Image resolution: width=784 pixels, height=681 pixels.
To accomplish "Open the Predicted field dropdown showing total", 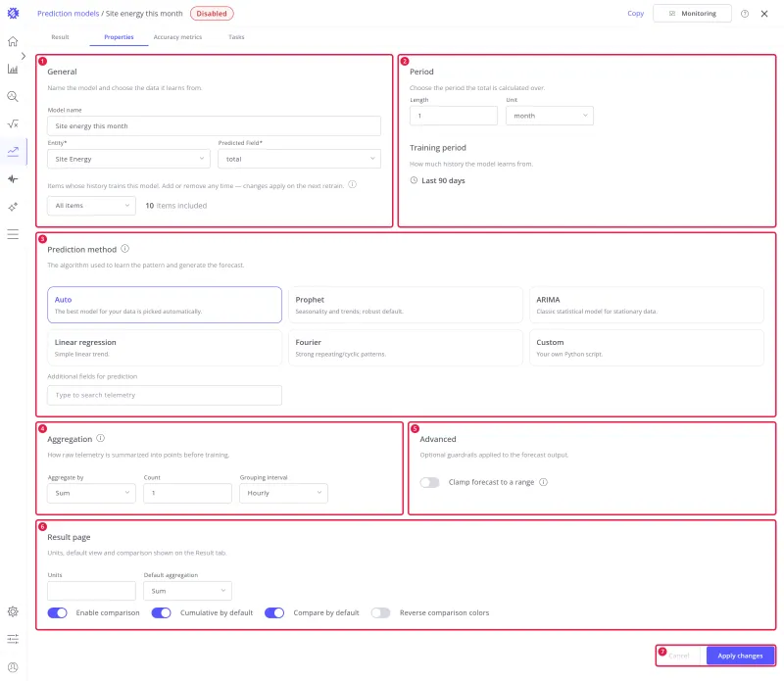I will (300, 159).
